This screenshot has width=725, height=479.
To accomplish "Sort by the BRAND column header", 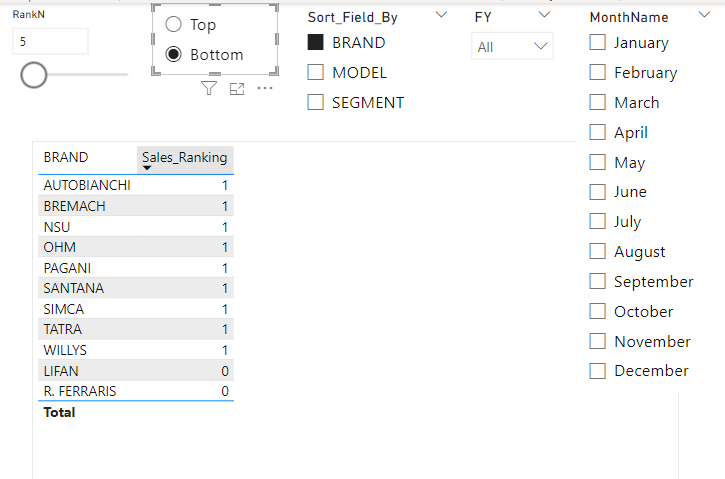I will pyautogui.click(x=66, y=157).
